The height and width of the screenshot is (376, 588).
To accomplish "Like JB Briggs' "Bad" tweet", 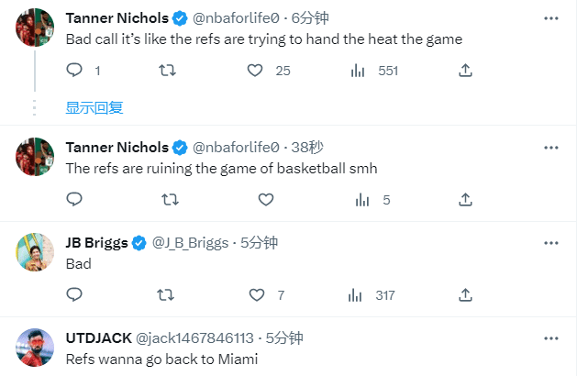I will pyautogui.click(x=259, y=295).
